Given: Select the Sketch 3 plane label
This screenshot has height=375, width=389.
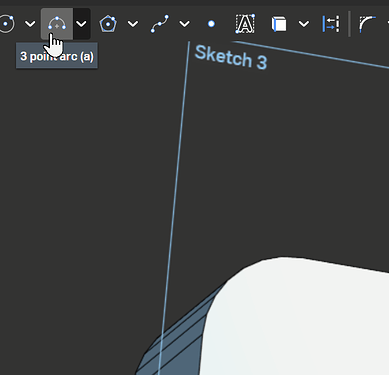Looking at the screenshot, I should (231, 57).
